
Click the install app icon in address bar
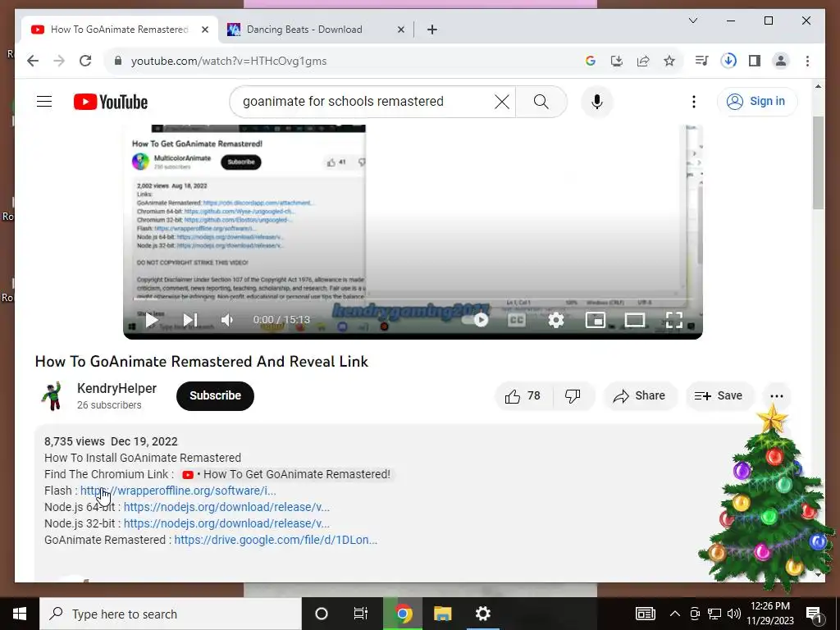coord(617,61)
